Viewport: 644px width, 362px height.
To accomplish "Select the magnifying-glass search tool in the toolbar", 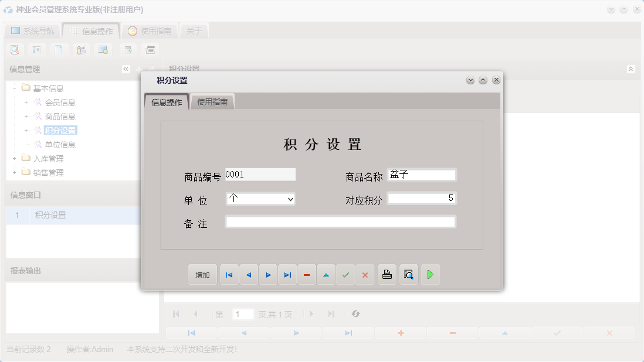I will pos(14,50).
